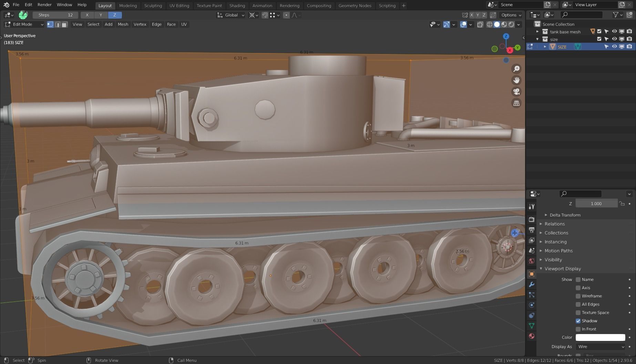Open the Modifiers wrench tab icon

(532, 284)
